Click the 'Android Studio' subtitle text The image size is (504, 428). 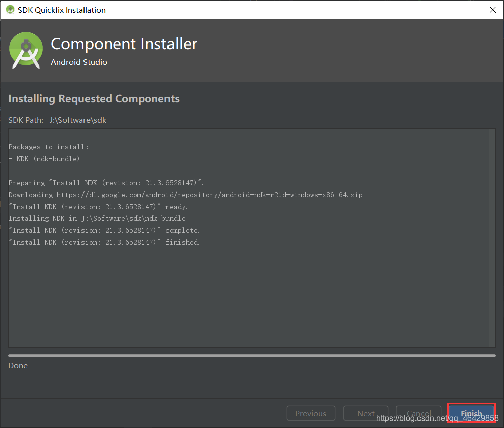[79, 62]
